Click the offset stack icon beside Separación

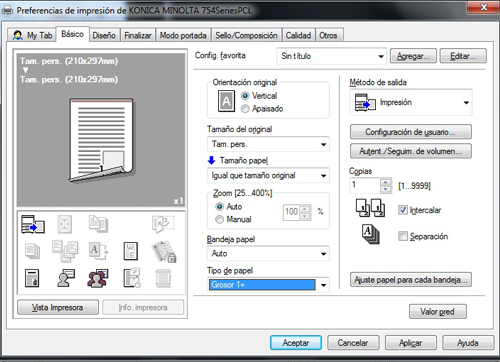pyautogui.click(x=370, y=234)
